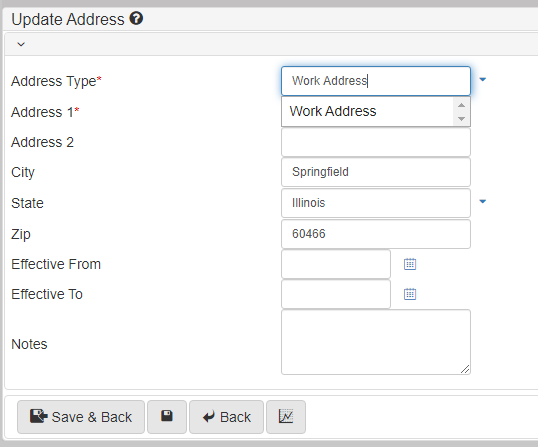Click the chart icon button
Image resolution: width=538 pixels, height=447 pixels.
click(286, 417)
